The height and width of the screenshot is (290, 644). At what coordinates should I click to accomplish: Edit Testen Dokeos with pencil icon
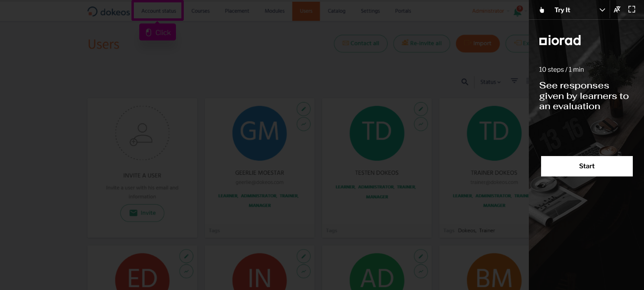[x=421, y=109]
